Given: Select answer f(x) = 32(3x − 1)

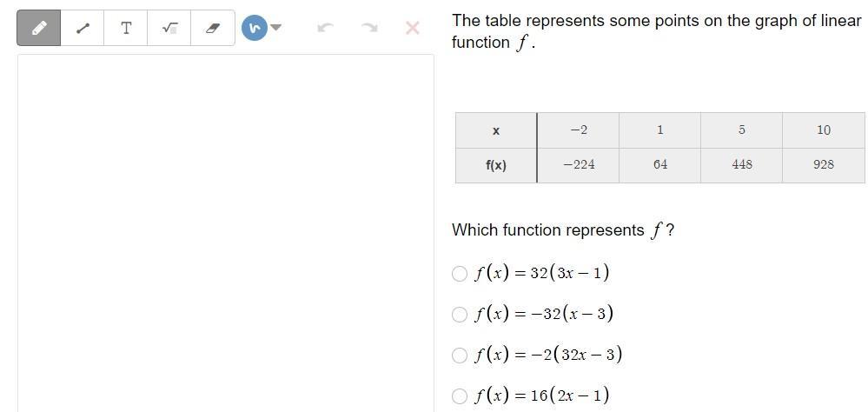Looking at the screenshot, I should (x=460, y=274).
